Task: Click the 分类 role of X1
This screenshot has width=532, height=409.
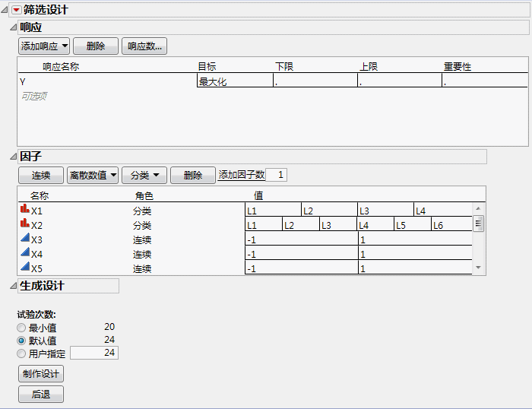Action: coord(142,211)
